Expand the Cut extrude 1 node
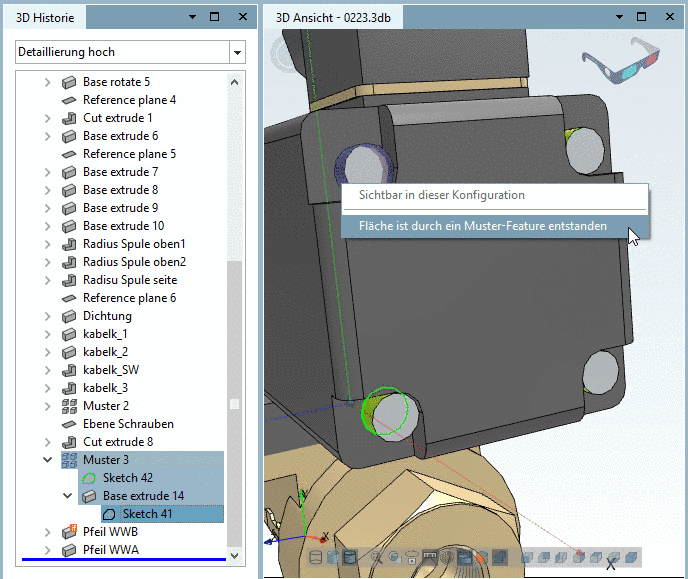This screenshot has height=579, width=688. (x=47, y=118)
